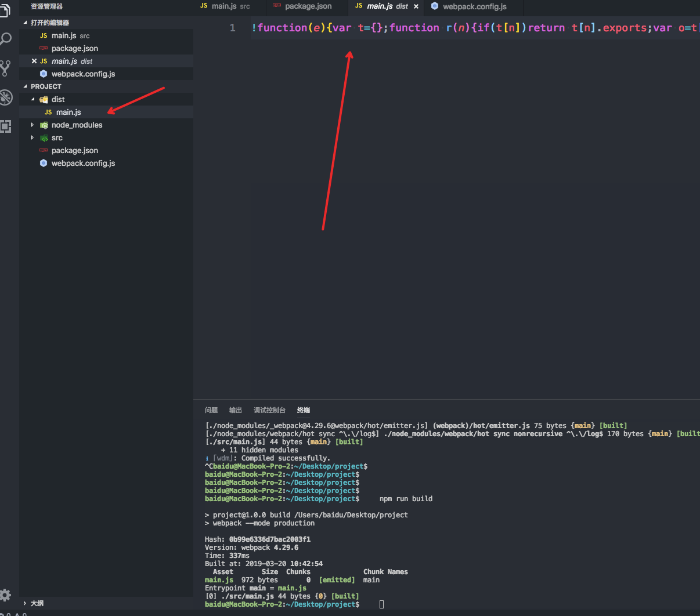
Task: Open the Source Control icon
Action: (5, 68)
